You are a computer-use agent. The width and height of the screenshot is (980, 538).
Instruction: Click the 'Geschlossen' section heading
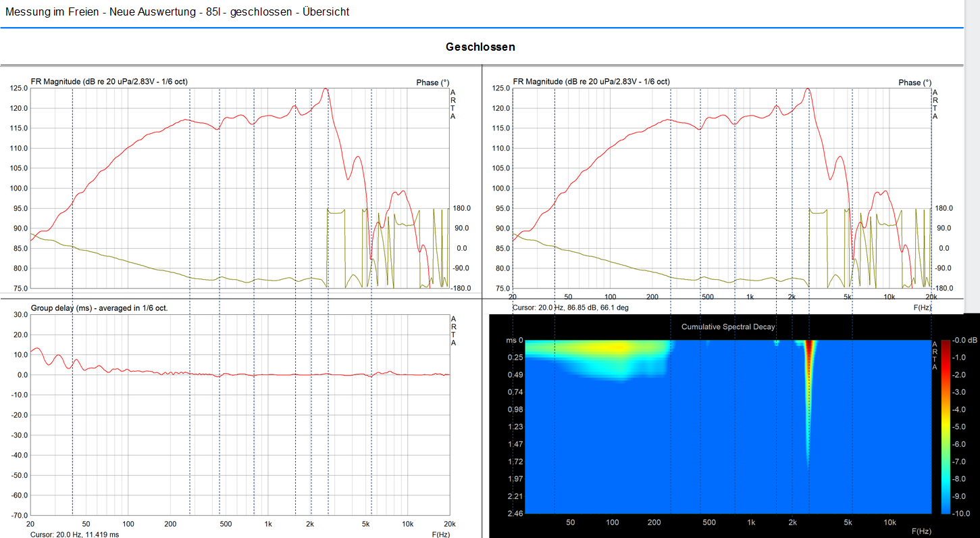(x=480, y=47)
